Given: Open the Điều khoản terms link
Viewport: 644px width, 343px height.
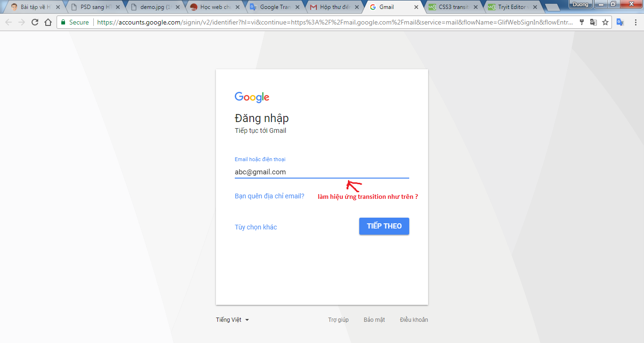Looking at the screenshot, I should click(414, 319).
